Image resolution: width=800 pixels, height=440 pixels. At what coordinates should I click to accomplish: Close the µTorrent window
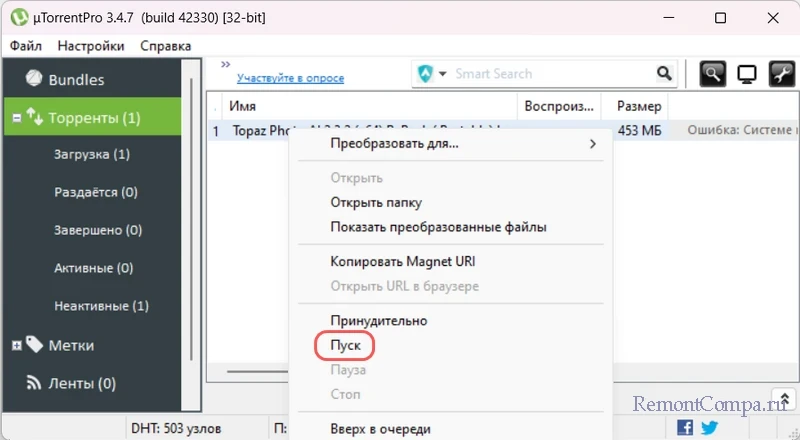pyautogui.click(x=773, y=18)
